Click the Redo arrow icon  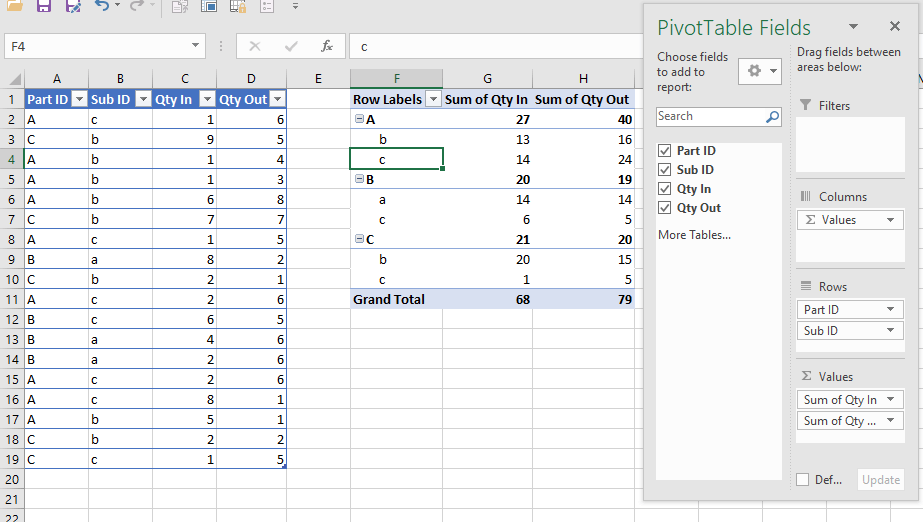tap(137, 6)
